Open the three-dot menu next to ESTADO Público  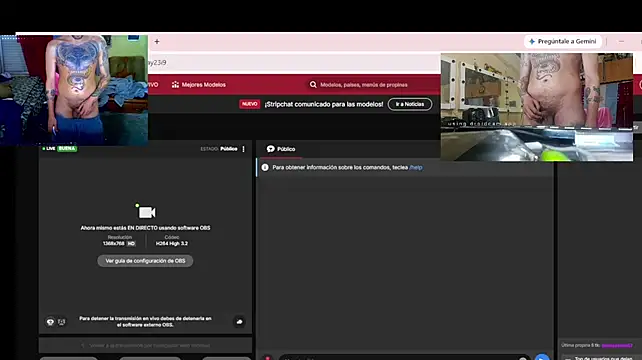click(244, 149)
